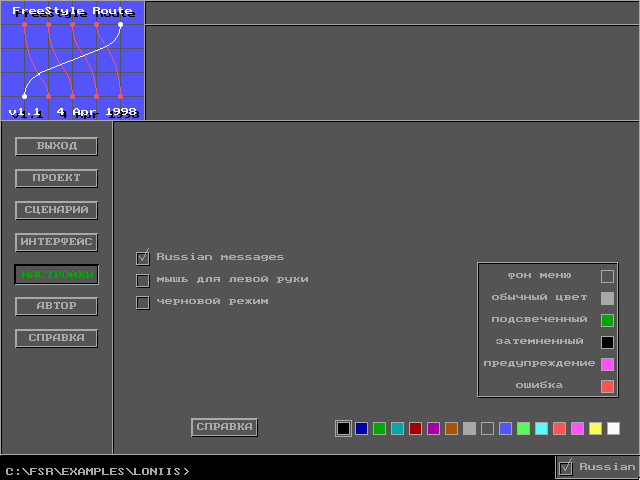Open the ПРОЕКТ section

[56, 178]
